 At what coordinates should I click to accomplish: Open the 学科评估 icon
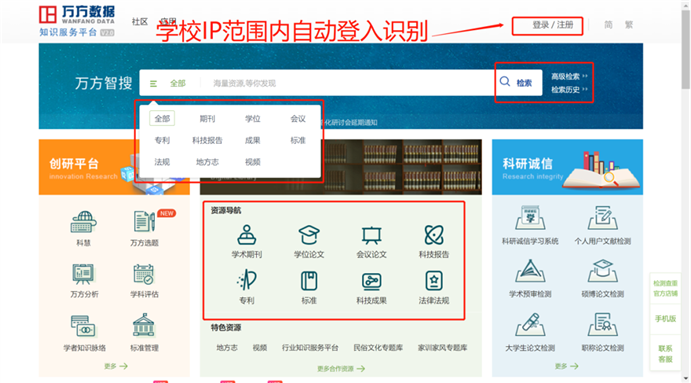144,274
